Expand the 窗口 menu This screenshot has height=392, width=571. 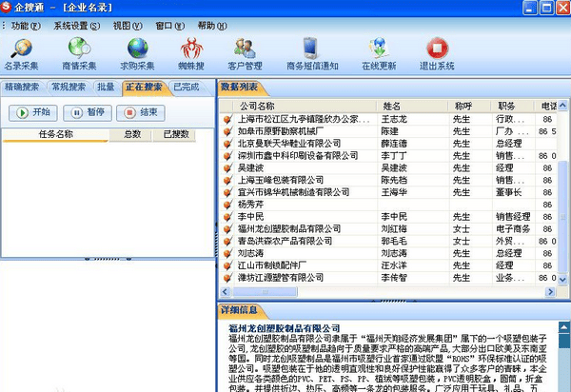tap(169, 25)
